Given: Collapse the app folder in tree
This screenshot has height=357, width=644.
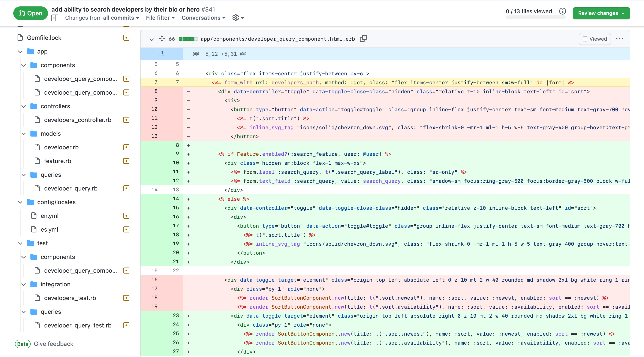Looking at the screenshot, I should [20, 51].
